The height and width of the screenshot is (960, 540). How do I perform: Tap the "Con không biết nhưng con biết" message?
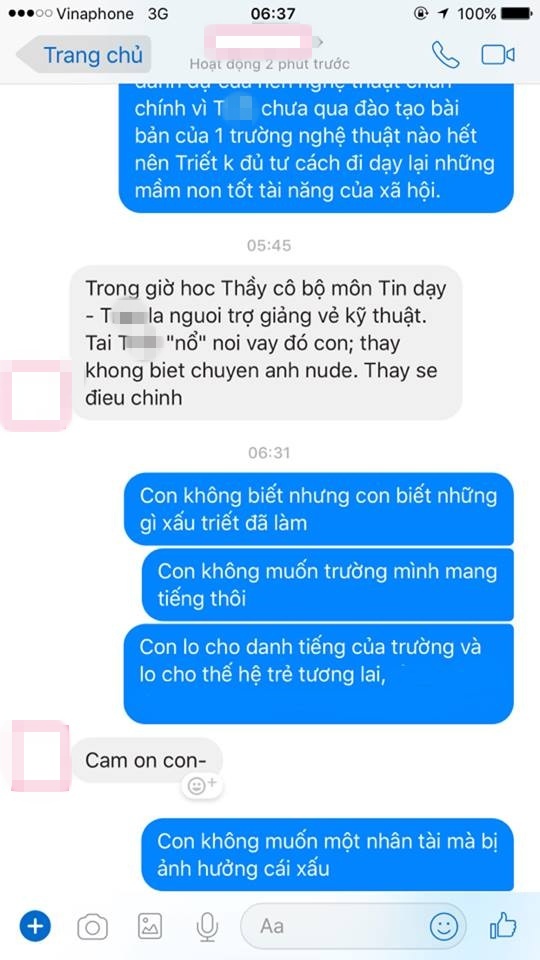pyautogui.click(x=318, y=509)
